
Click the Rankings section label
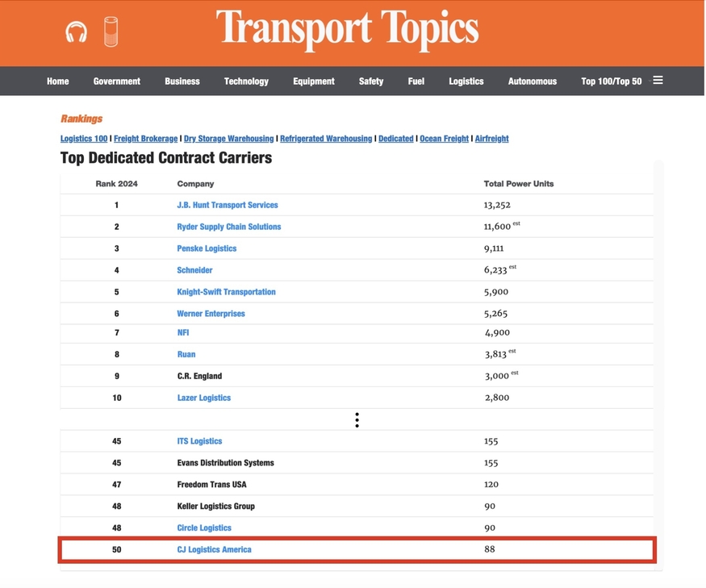[x=81, y=119]
